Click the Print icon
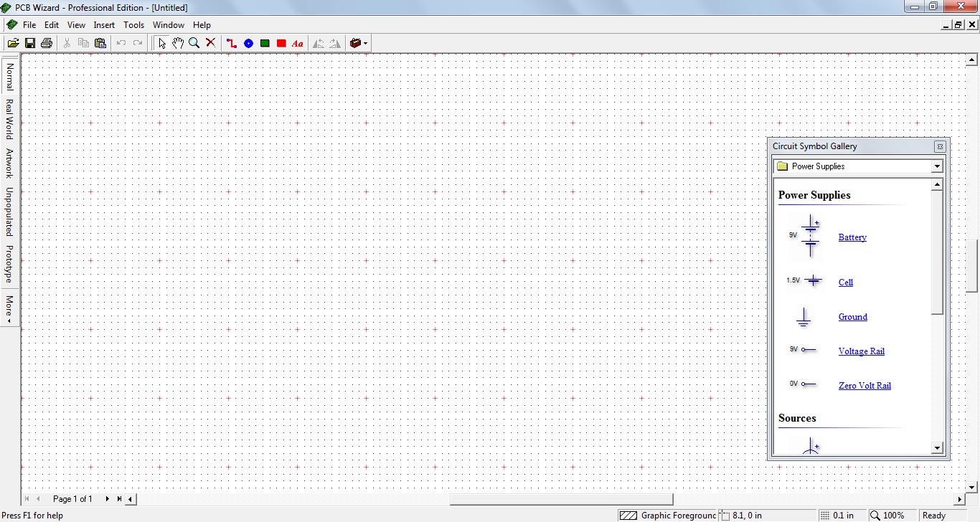Image resolution: width=980 pixels, height=522 pixels. coord(46,42)
